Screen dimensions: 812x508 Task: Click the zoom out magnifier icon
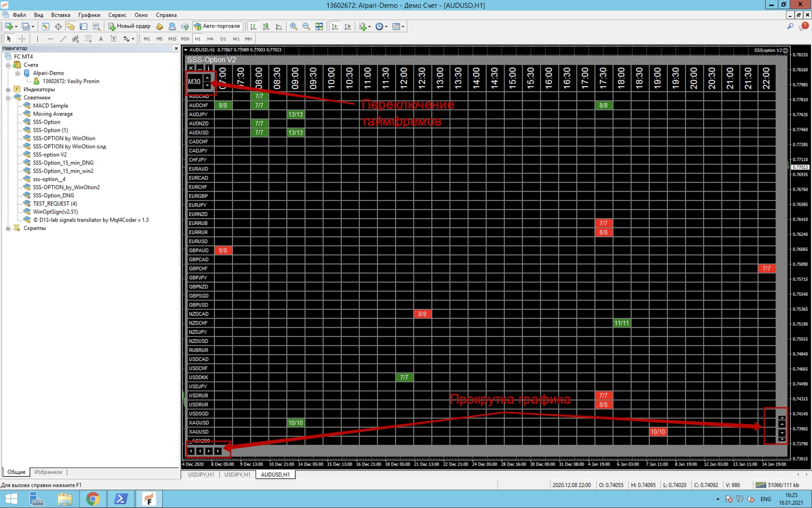306,26
